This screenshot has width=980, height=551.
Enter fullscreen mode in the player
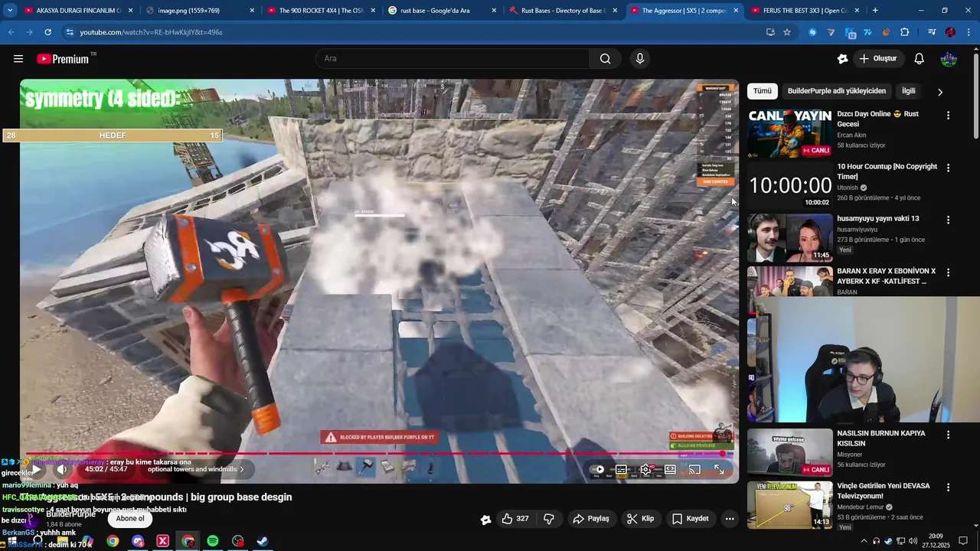(x=719, y=470)
